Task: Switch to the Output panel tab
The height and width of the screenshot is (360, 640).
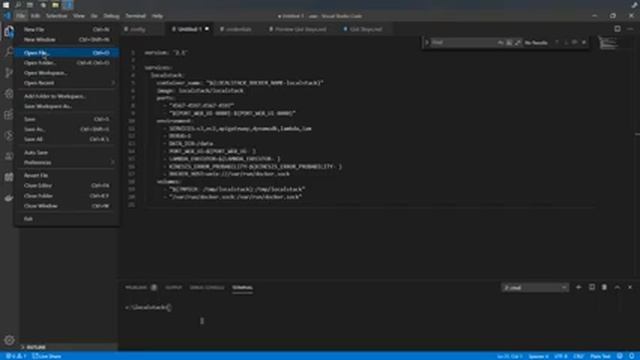Action: point(173,287)
